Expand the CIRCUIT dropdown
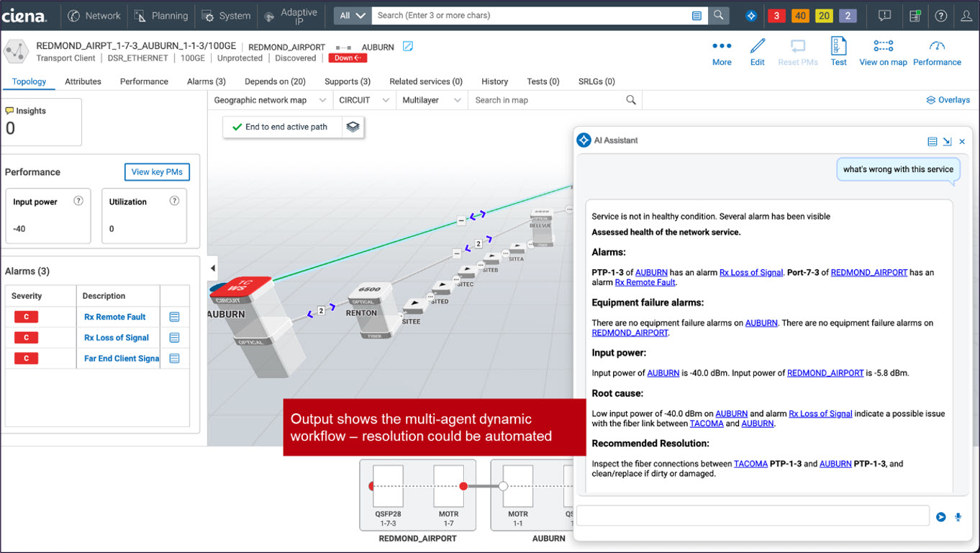 pyautogui.click(x=365, y=100)
